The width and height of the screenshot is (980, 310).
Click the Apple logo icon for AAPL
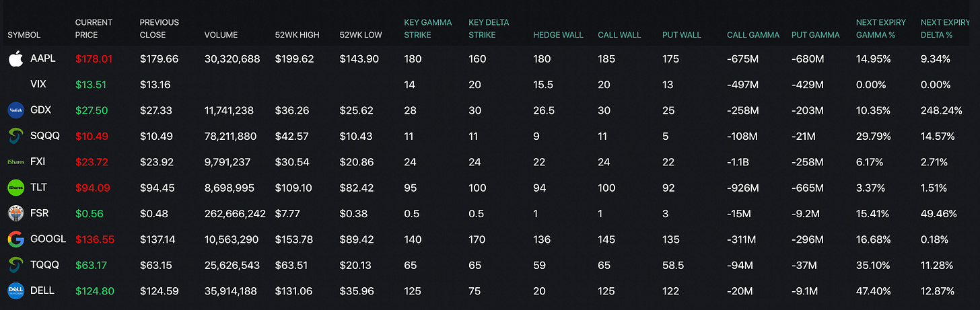pyautogui.click(x=15, y=59)
